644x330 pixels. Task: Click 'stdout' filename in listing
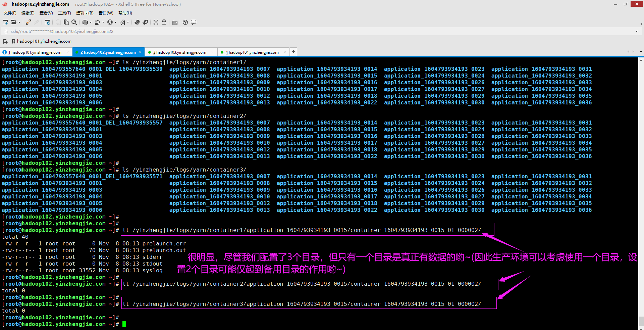pyautogui.click(x=152, y=264)
